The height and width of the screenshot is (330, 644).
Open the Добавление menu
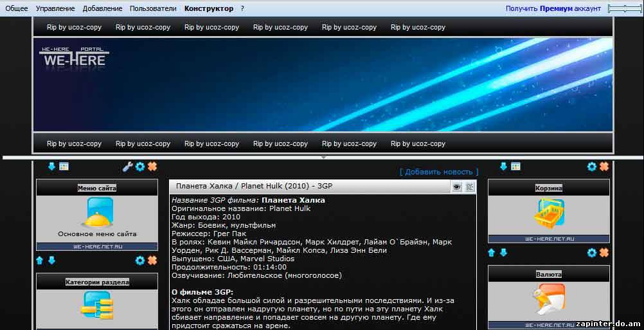[x=102, y=8]
